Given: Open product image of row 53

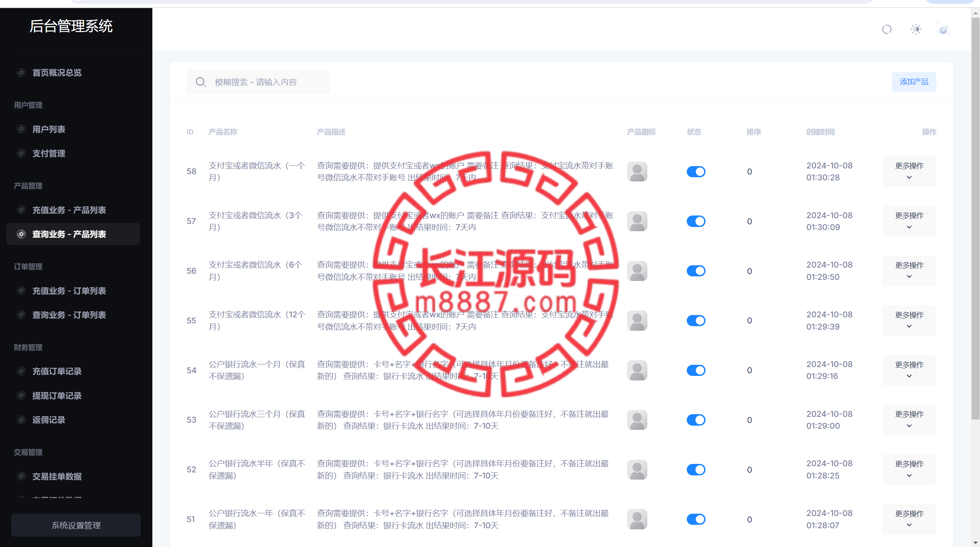Looking at the screenshot, I should coord(637,420).
